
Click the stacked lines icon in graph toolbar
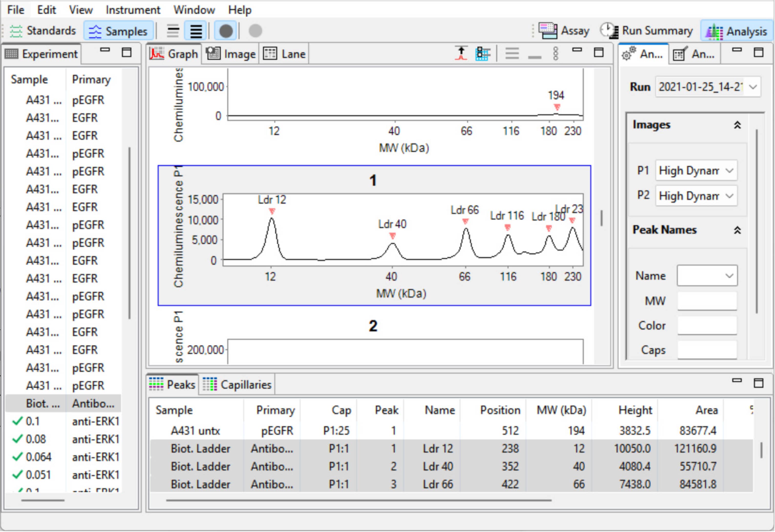point(512,54)
